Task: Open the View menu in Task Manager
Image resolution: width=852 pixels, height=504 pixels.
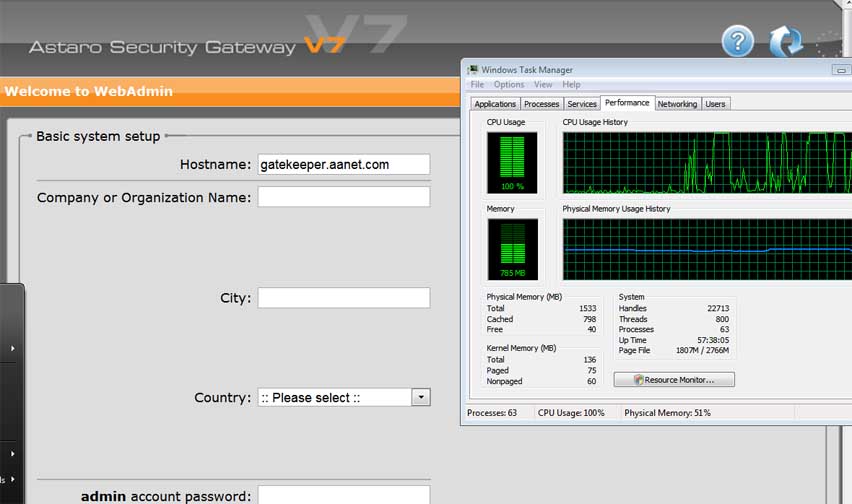Action: pyautogui.click(x=543, y=84)
